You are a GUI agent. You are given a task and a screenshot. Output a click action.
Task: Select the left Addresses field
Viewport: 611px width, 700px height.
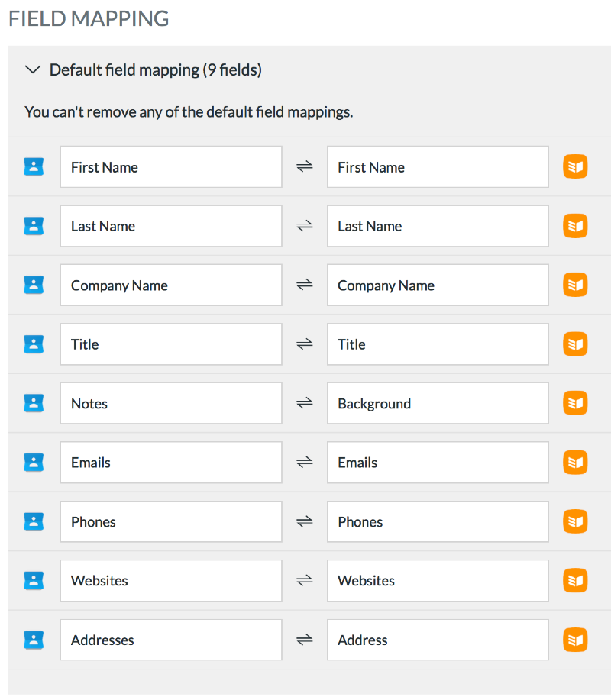171,640
